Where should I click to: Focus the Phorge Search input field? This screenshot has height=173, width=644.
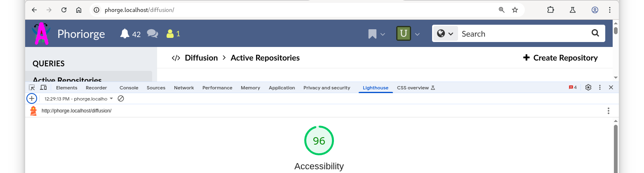(523, 34)
